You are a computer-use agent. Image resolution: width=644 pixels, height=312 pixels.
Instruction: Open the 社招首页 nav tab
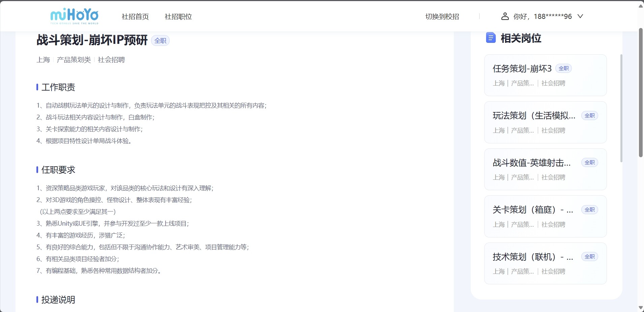click(135, 17)
